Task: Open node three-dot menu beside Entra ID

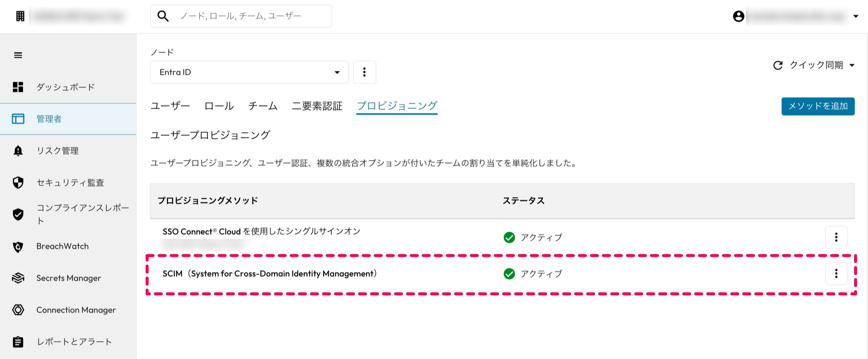Action: tap(364, 72)
